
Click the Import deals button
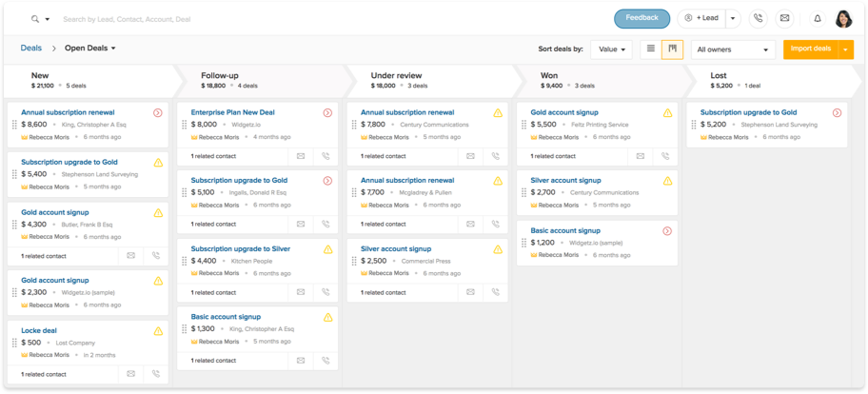[809, 49]
